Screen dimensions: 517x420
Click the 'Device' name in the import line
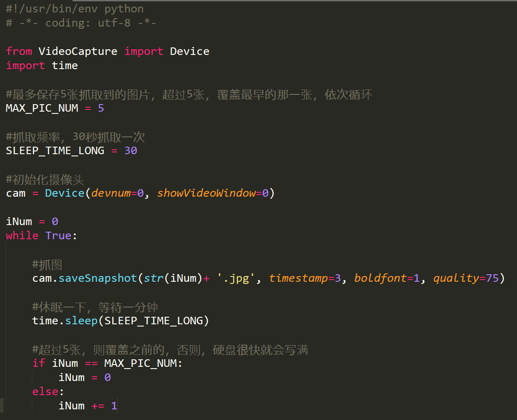190,51
